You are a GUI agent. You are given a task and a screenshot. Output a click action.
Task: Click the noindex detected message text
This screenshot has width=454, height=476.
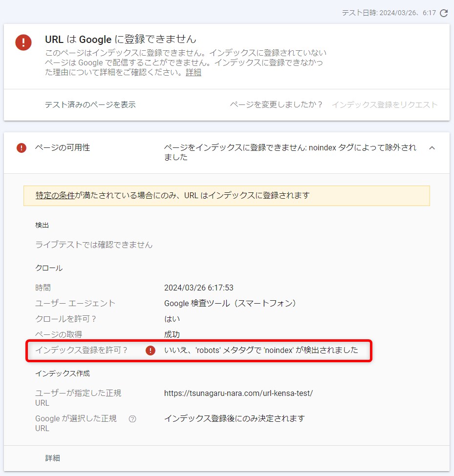pyautogui.click(x=261, y=350)
